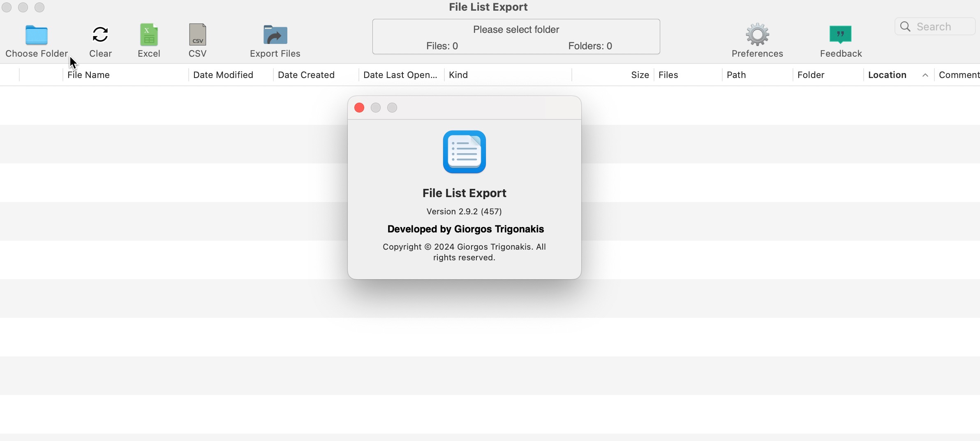Click the Folders: 0 counter
The height and width of the screenshot is (441, 980).
[590, 46]
